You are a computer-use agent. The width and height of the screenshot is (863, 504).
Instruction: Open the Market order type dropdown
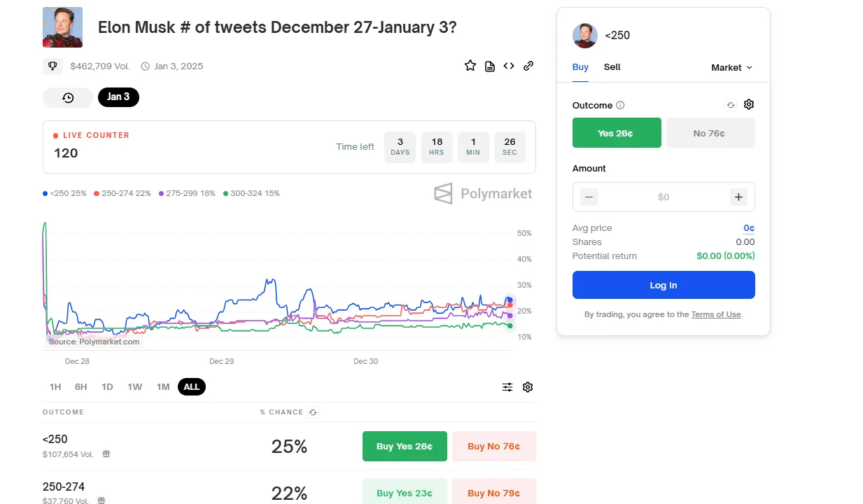[731, 67]
